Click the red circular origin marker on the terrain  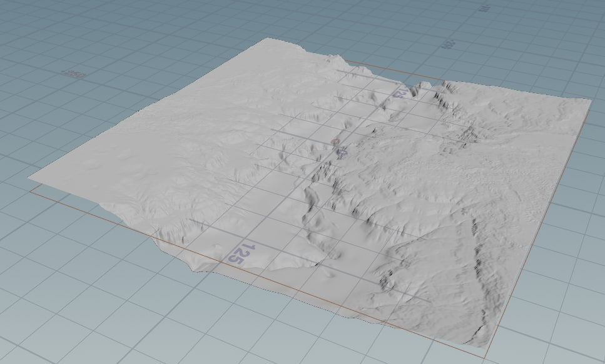pos(335,142)
